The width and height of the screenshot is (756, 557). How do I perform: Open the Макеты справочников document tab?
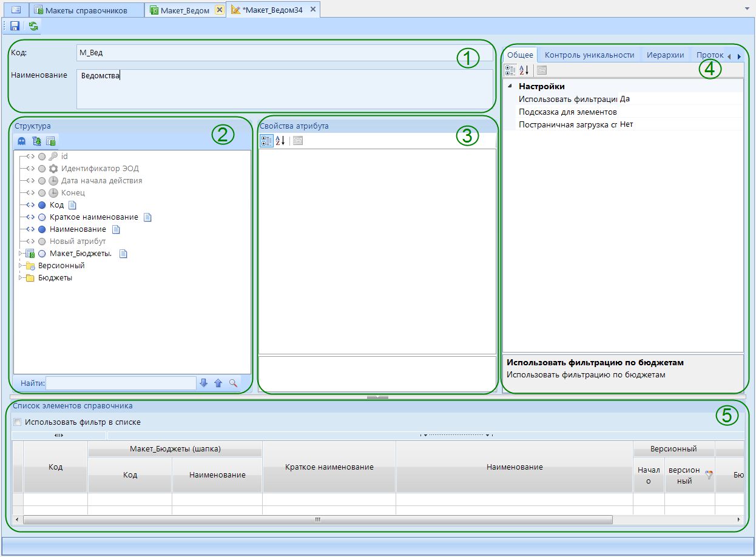[86, 10]
